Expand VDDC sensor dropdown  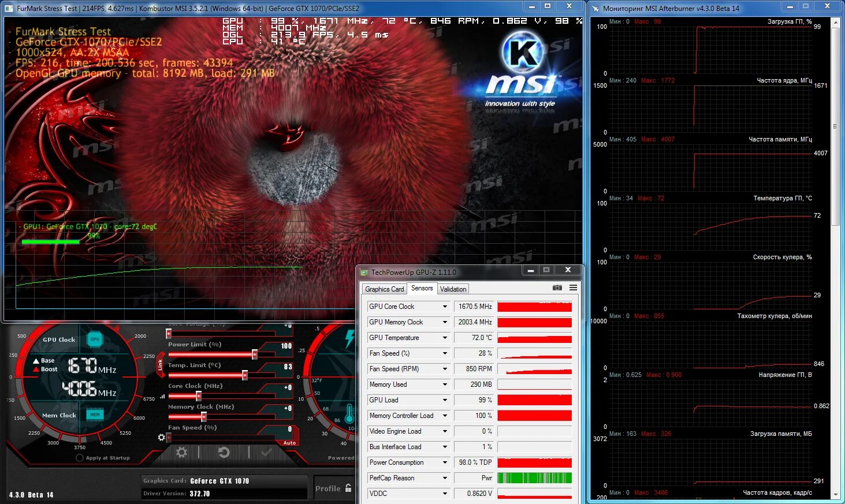(445, 494)
